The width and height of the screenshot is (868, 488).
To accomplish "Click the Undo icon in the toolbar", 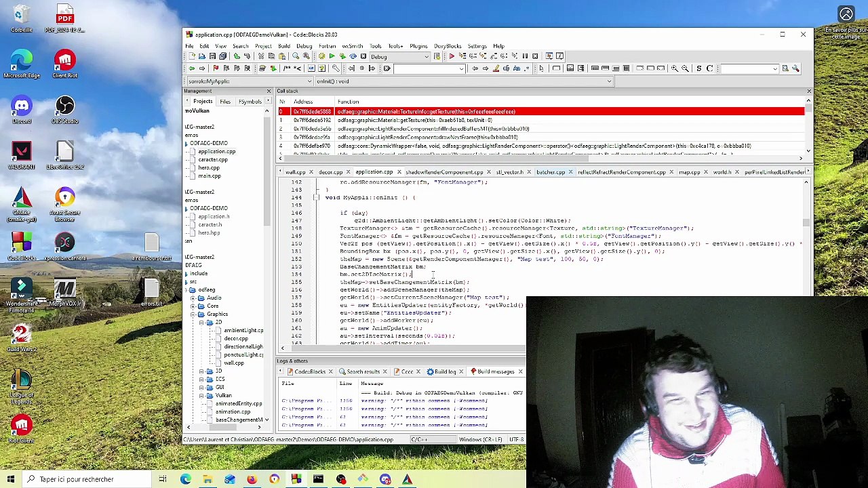I will coord(237,56).
